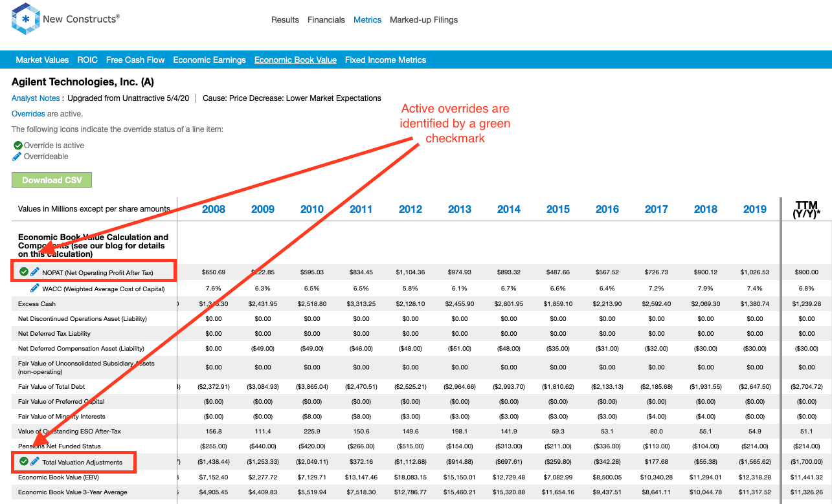832x504 pixels.
Task: Click Excess Cash 2011 value $3,313.25
Action: [361, 303]
